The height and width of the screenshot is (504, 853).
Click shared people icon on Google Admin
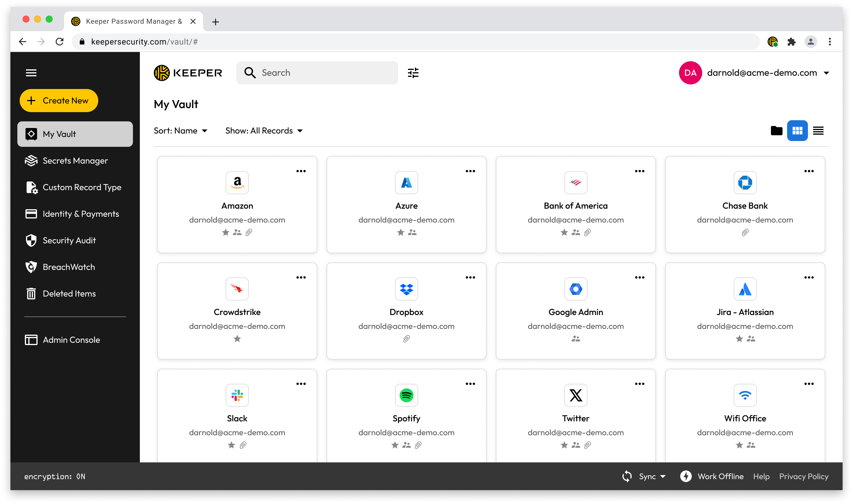coord(576,338)
